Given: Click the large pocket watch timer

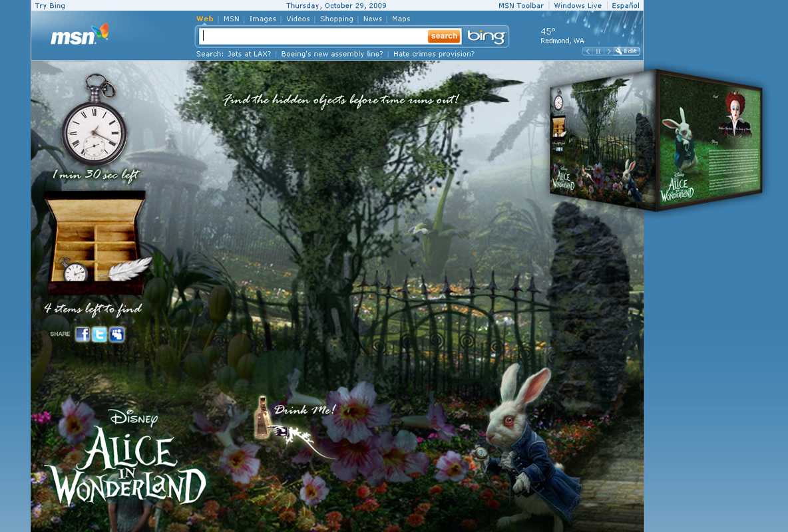Looking at the screenshot, I should point(94,120).
